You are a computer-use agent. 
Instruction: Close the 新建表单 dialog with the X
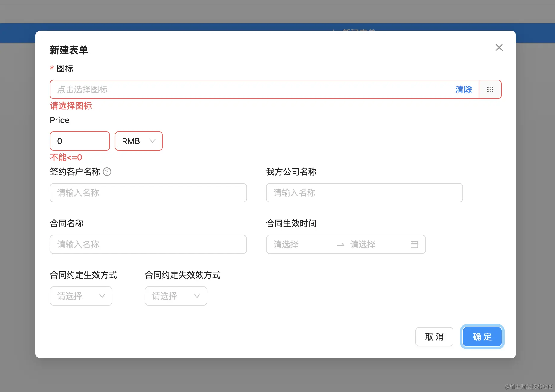[x=499, y=47]
